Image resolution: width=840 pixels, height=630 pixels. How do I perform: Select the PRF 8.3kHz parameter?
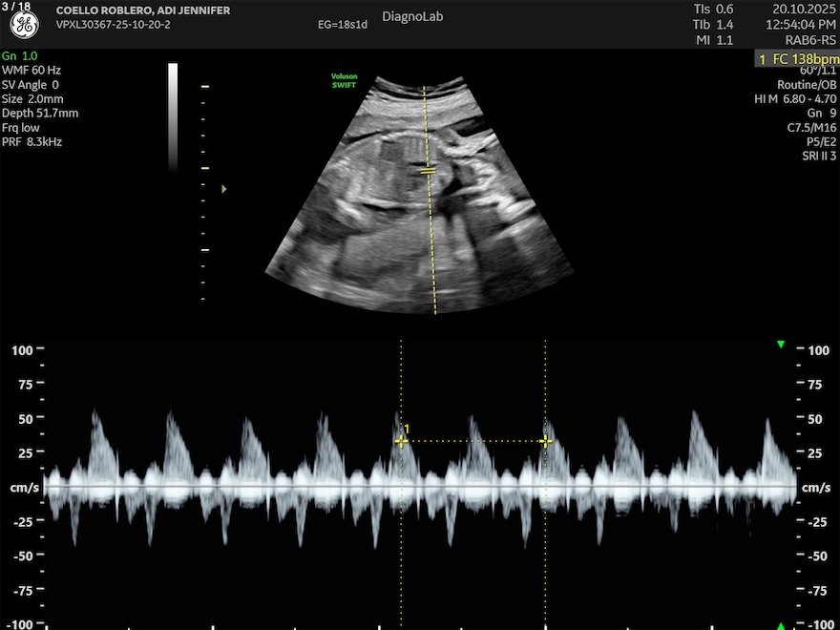coord(32,141)
